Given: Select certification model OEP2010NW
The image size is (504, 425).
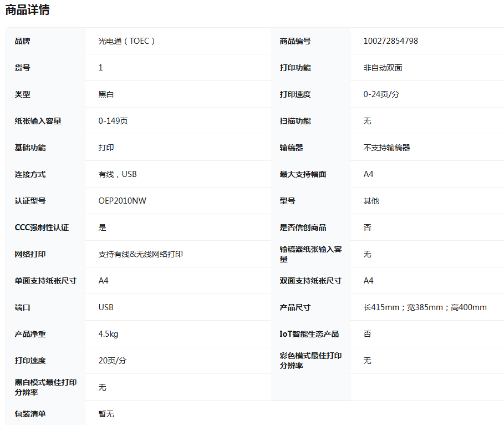Looking at the screenshot, I should pos(122,201).
